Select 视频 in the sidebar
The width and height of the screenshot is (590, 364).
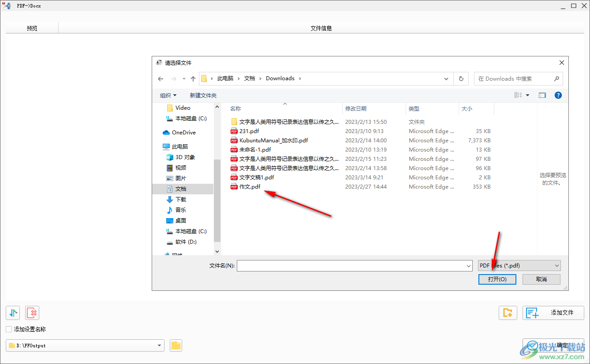point(176,167)
